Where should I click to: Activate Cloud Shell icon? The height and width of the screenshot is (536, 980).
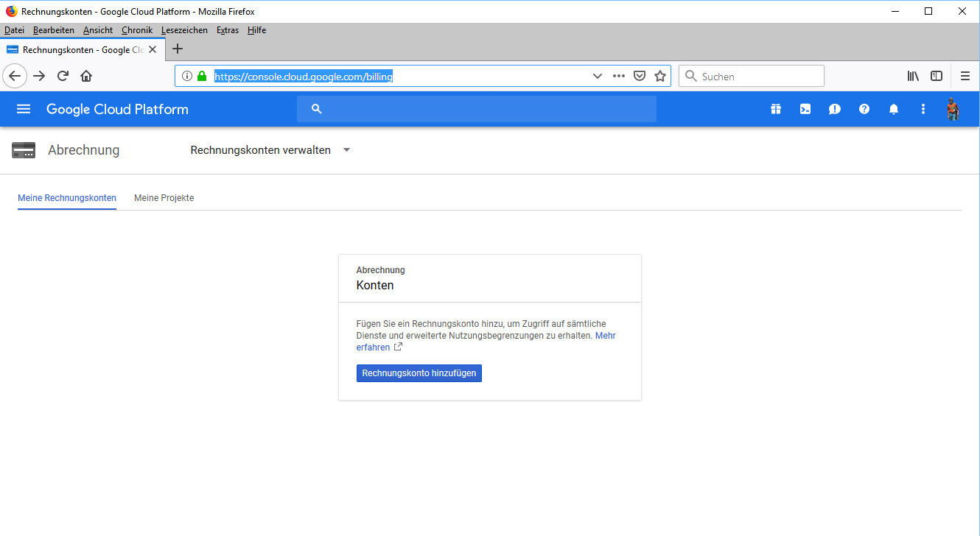pyautogui.click(x=805, y=109)
